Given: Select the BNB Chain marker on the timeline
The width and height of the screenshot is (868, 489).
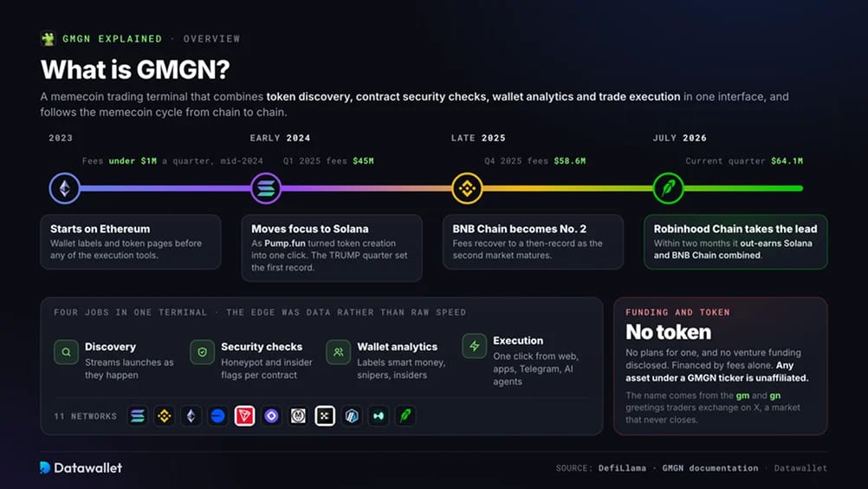Looking at the screenshot, I should [467, 188].
